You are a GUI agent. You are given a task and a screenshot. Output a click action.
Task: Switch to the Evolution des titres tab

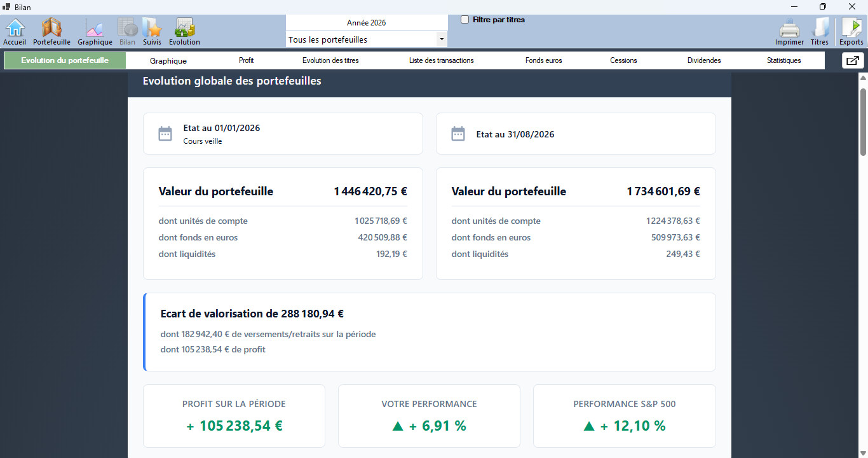(x=330, y=60)
